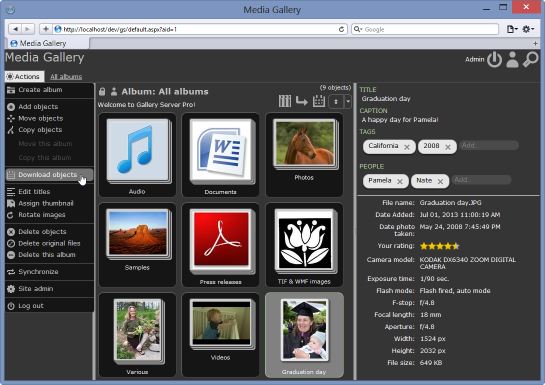Click the file name 'Graduation day.JPG'

(x=450, y=203)
